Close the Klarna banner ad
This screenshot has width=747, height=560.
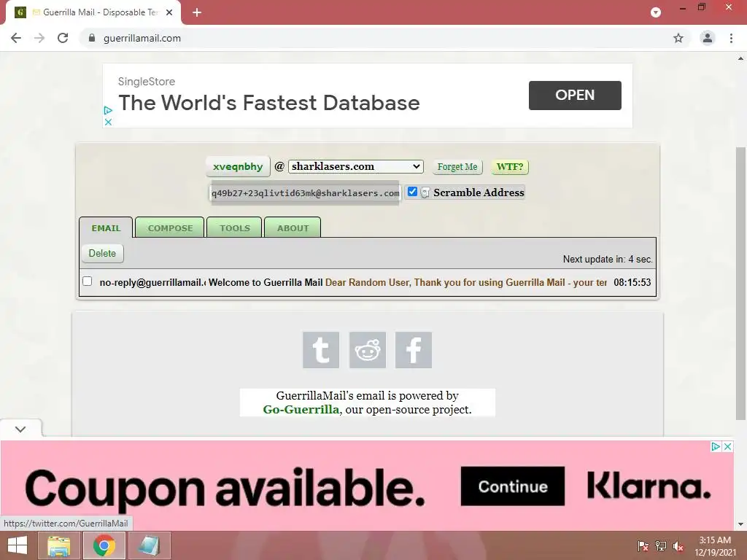click(727, 447)
